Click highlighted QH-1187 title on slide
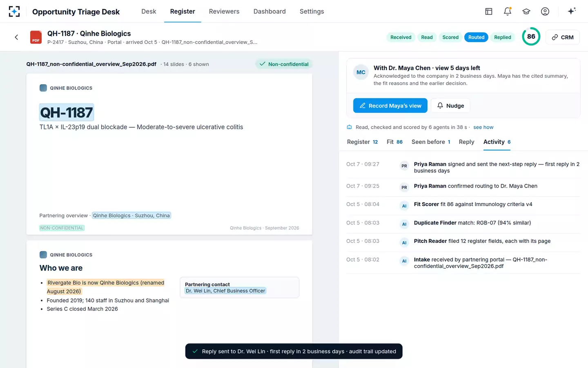 [67, 112]
